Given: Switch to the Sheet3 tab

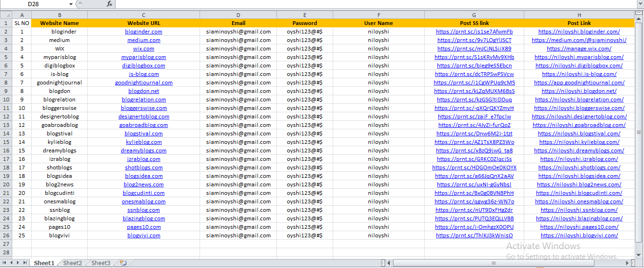Looking at the screenshot, I should click(x=100, y=263).
